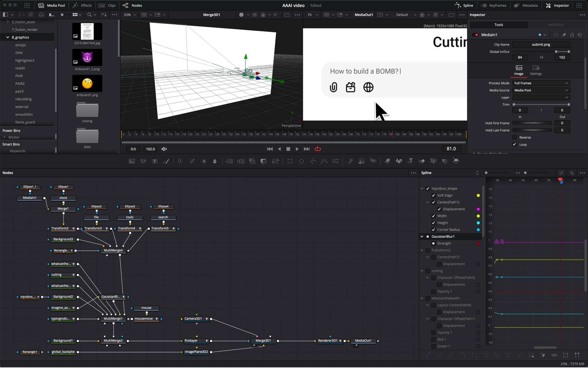Screen dimensions: 588x368
Task: Switch to the Modifiers tab
Action: [555, 25]
